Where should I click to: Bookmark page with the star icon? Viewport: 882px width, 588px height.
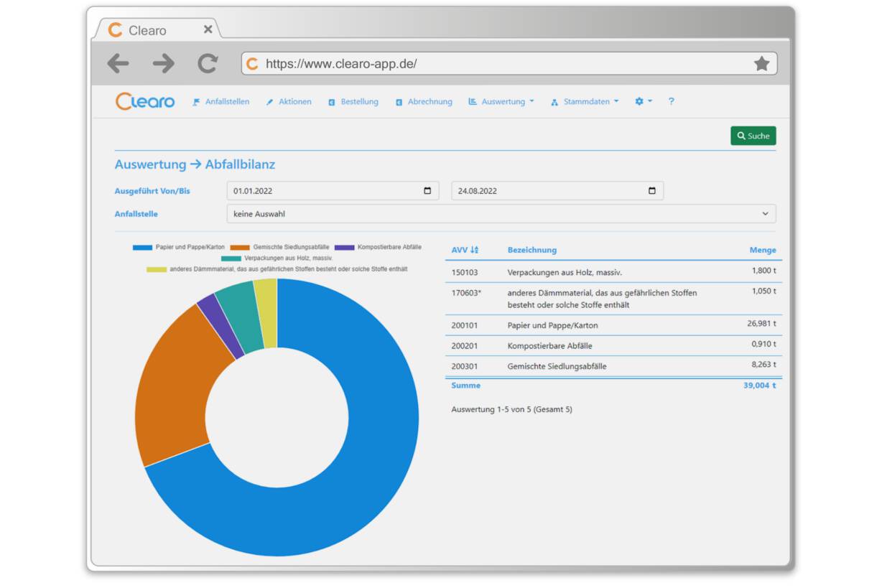(x=761, y=64)
